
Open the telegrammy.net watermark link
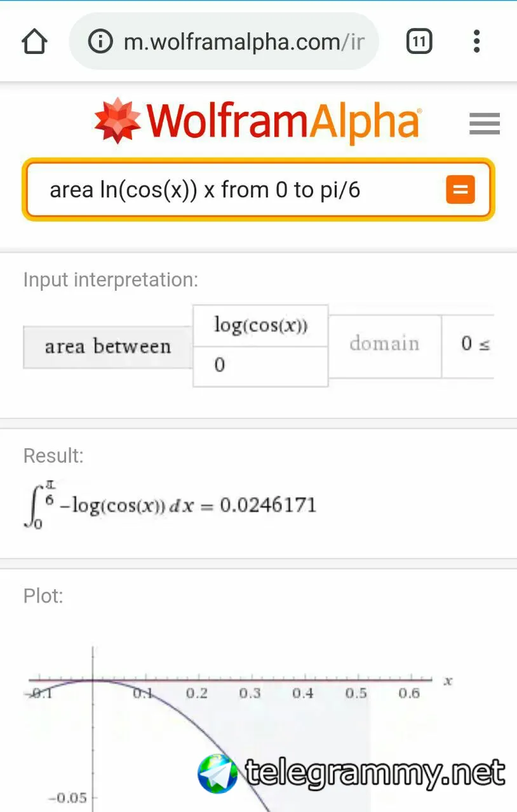375,773
